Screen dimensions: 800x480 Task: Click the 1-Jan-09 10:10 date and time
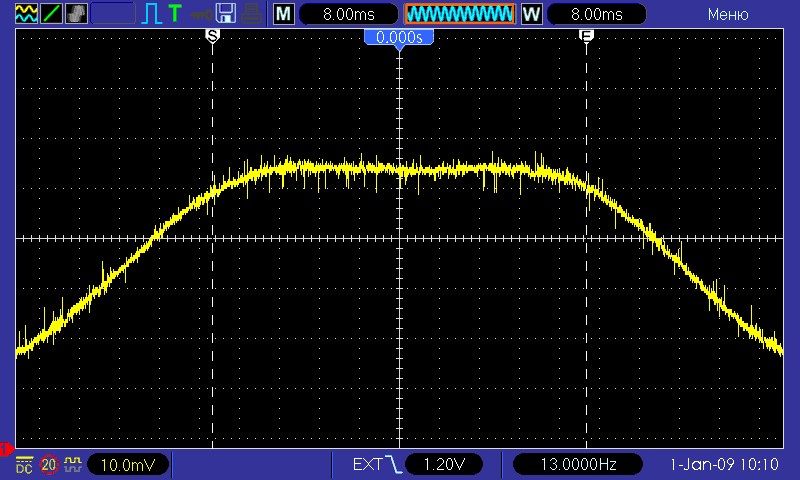pyautogui.click(x=724, y=464)
